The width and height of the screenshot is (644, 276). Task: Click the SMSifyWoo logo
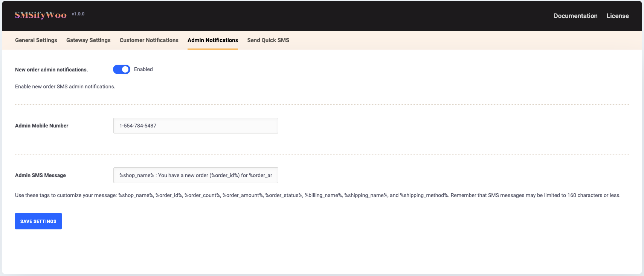pos(41,15)
